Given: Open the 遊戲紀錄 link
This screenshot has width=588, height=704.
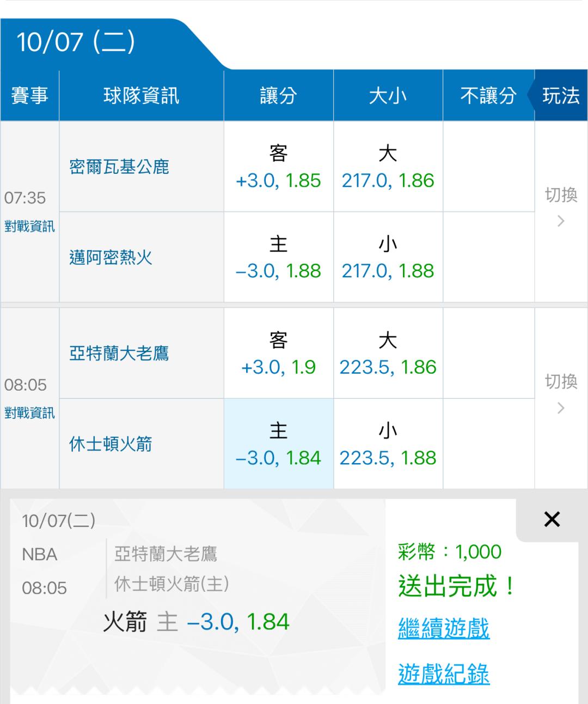Looking at the screenshot, I should point(444,674).
